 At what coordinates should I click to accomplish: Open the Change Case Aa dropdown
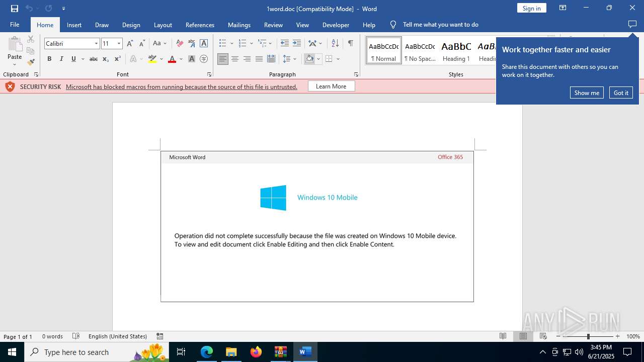click(159, 43)
